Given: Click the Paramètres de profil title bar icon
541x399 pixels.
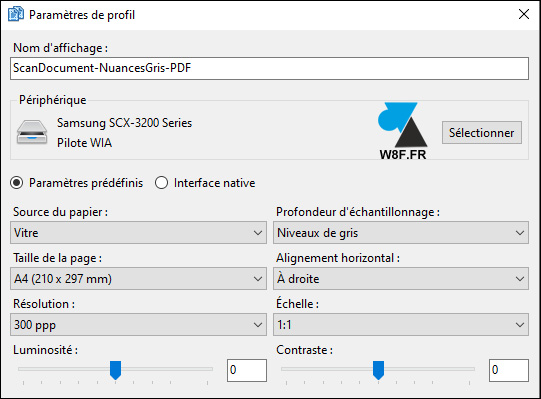Looking at the screenshot, I should 16,14.
